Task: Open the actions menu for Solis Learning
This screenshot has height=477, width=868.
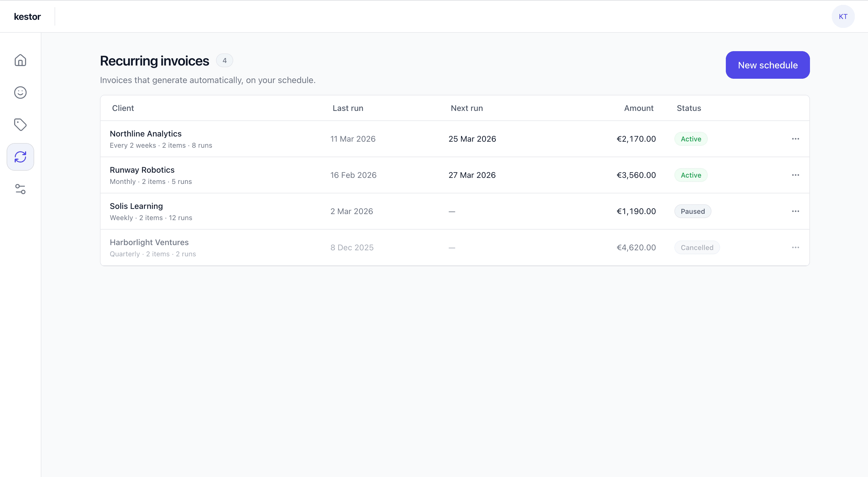Action: coord(796,211)
